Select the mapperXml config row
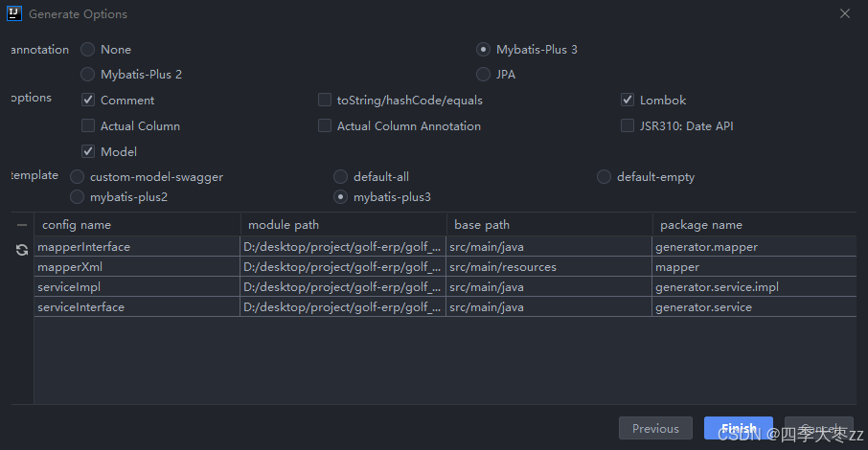The height and width of the screenshot is (450, 868). click(445, 267)
